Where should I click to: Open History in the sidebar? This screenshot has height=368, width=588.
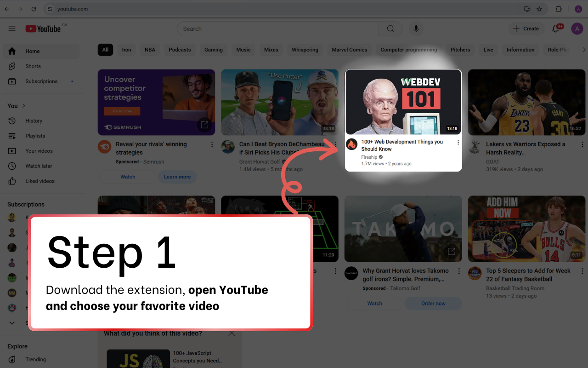point(41,121)
